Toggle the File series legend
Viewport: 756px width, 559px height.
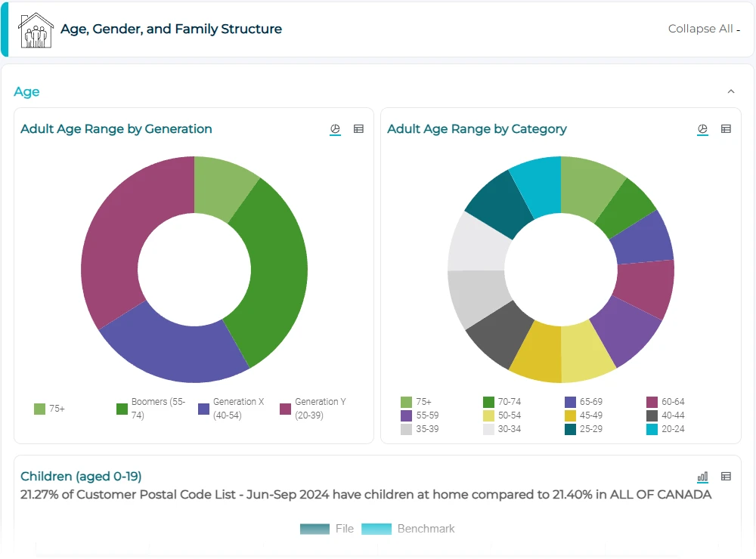click(327, 529)
